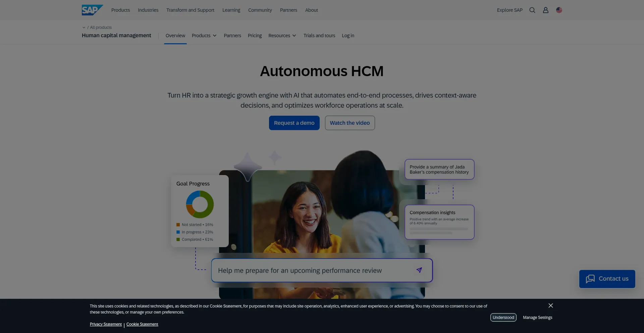Close the cookie banner with the X
This screenshot has width=644, height=333.
tap(551, 306)
